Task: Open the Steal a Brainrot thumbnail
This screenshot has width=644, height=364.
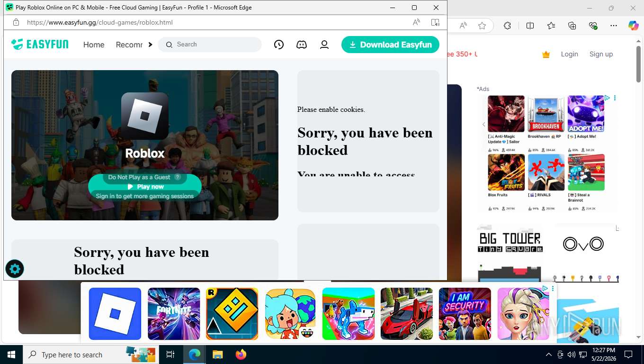Action: click(586, 172)
